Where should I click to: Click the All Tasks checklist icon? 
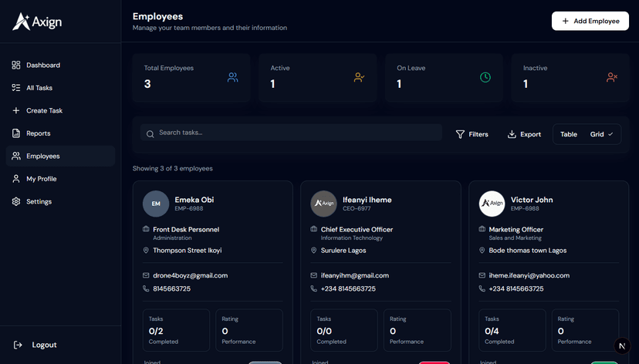(x=16, y=88)
